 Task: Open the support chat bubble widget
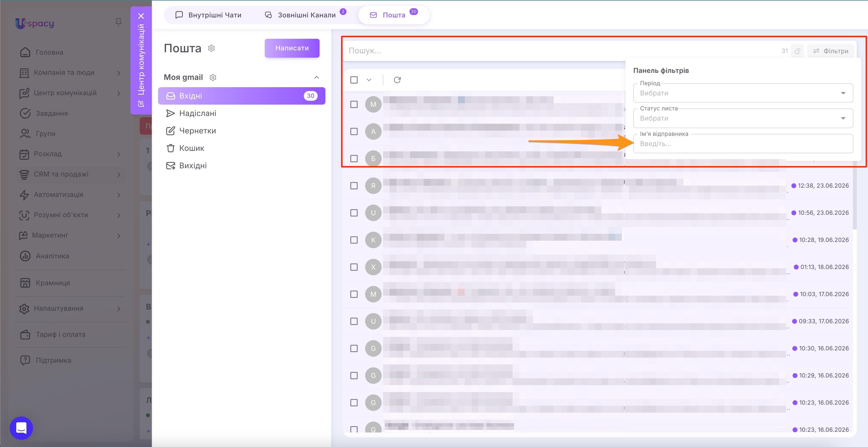click(21, 428)
